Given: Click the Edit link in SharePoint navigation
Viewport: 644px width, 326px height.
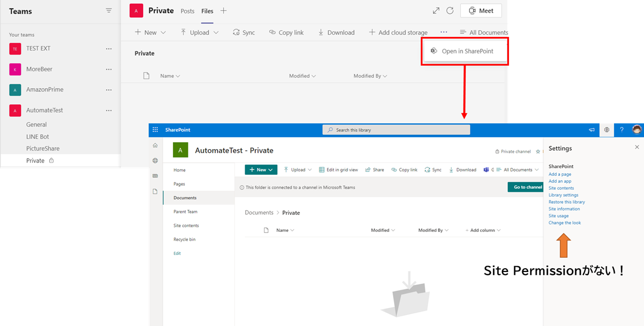Looking at the screenshot, I should coord(177,253).
